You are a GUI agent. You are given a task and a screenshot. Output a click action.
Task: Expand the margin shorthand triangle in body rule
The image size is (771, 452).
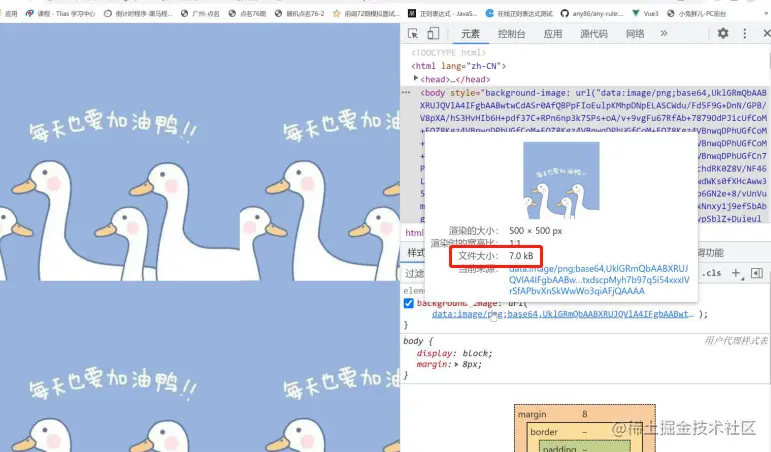tap(456, 364)
